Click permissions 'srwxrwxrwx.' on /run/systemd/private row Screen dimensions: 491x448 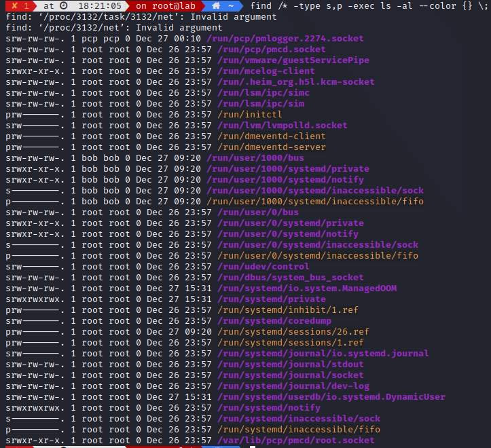point(35,299)
